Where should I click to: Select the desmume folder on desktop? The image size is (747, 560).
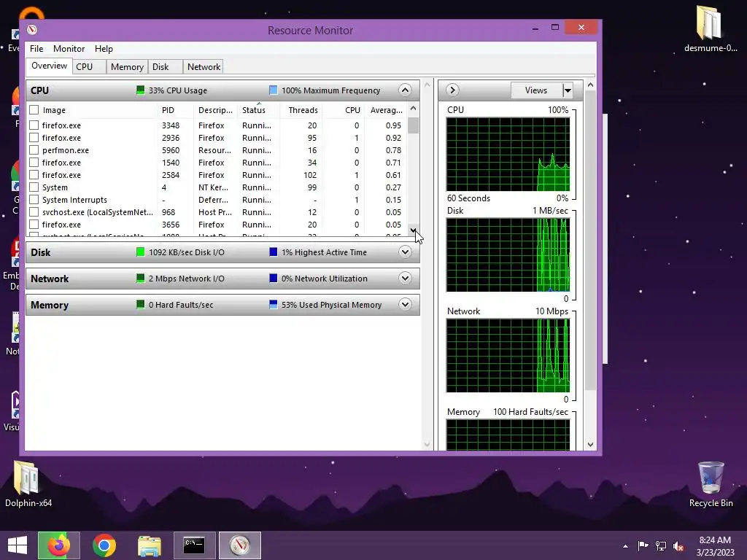pos(711,28)
